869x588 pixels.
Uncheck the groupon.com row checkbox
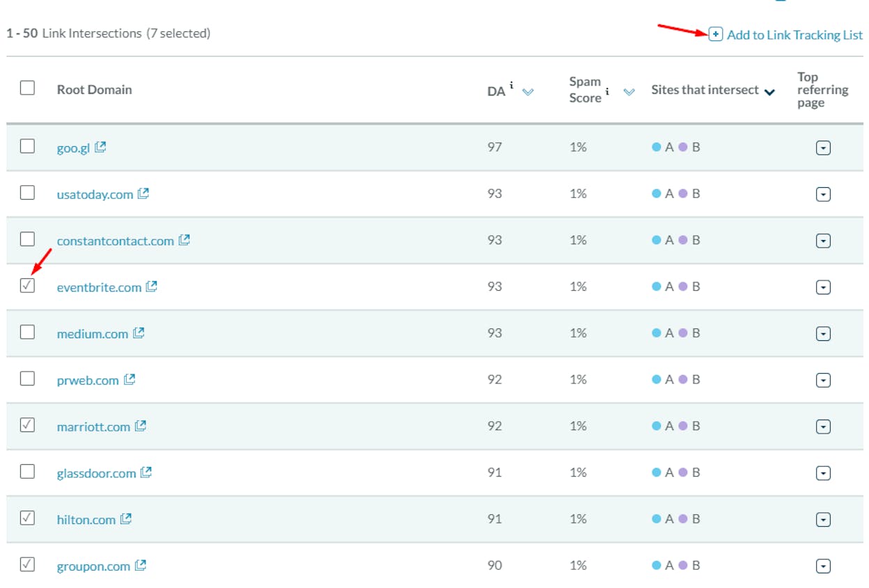pyautogui.click(x=27, y=564)
